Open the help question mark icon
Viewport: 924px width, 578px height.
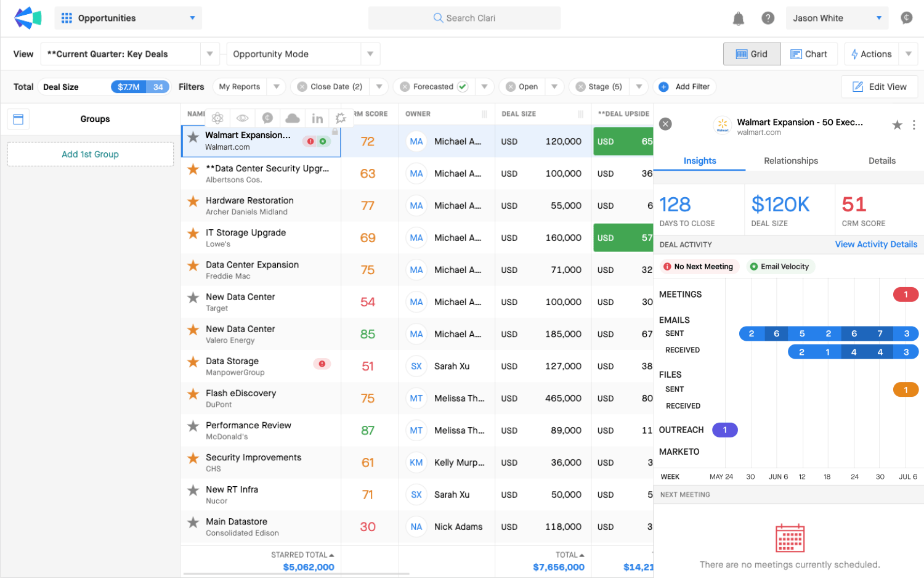tap(768, 18)
